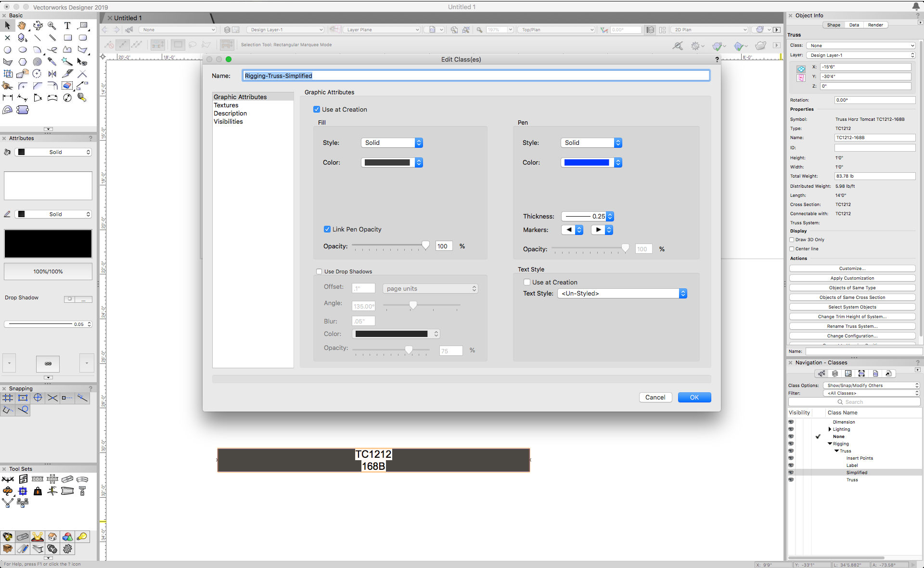Select the Mirror tool

click(52, 74)
